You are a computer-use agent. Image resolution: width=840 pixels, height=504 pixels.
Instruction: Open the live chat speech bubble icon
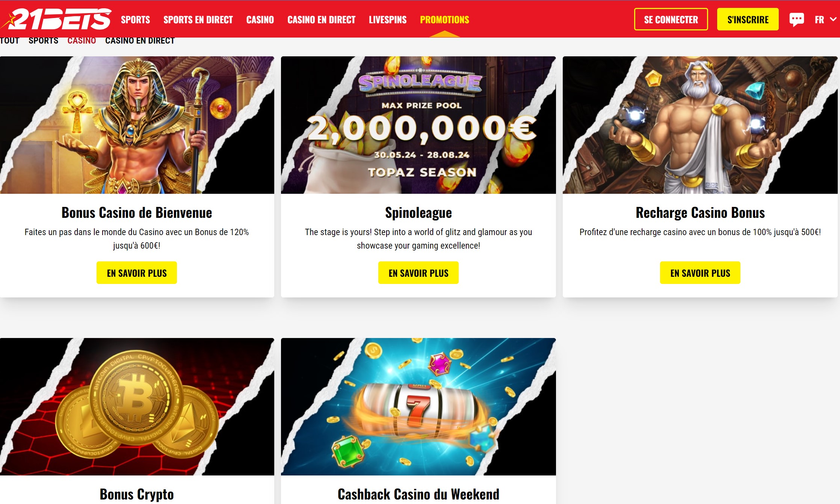[x=796, y=19]
